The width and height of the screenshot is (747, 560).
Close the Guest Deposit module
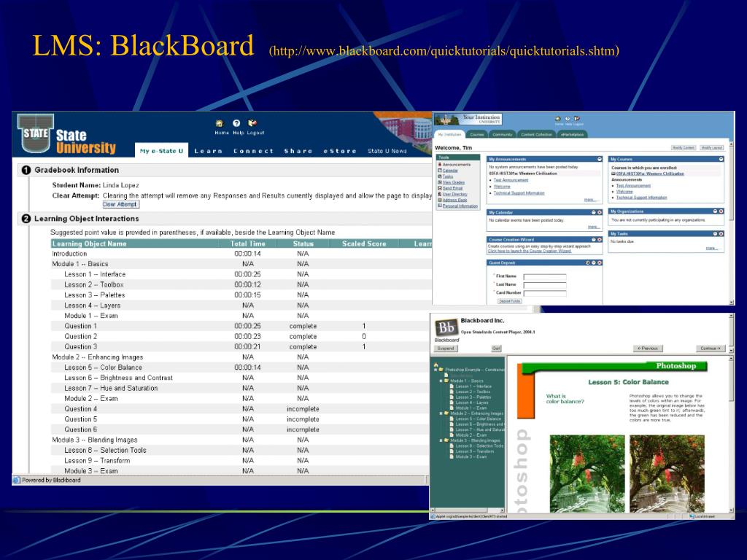tap(600, 262)
